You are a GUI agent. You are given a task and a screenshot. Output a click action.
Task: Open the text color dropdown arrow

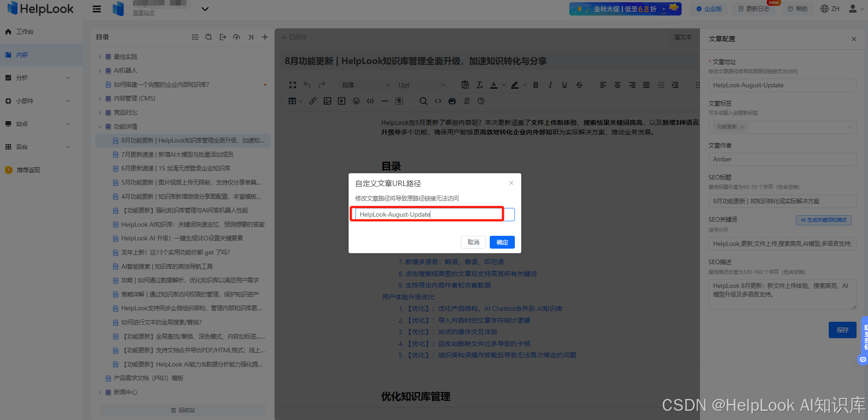pyautogui.click(x=504, y=85)
